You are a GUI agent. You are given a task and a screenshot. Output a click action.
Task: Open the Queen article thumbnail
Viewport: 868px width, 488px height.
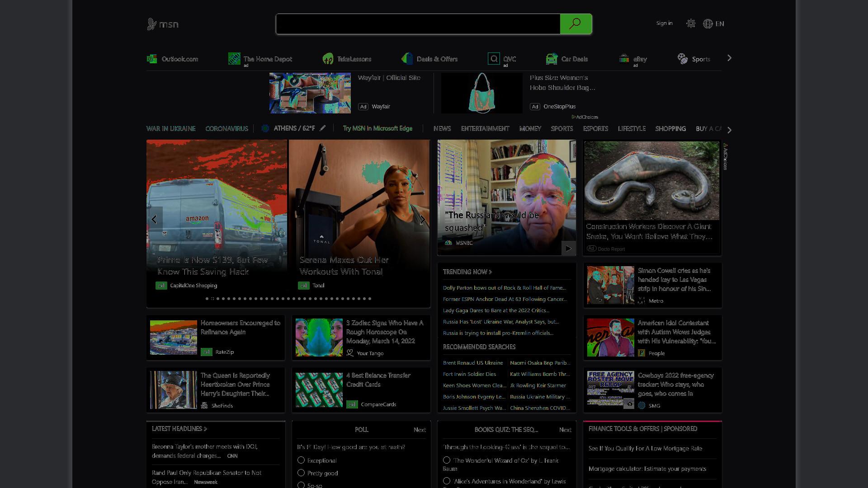pyautogui.click(x=174, y=390)
